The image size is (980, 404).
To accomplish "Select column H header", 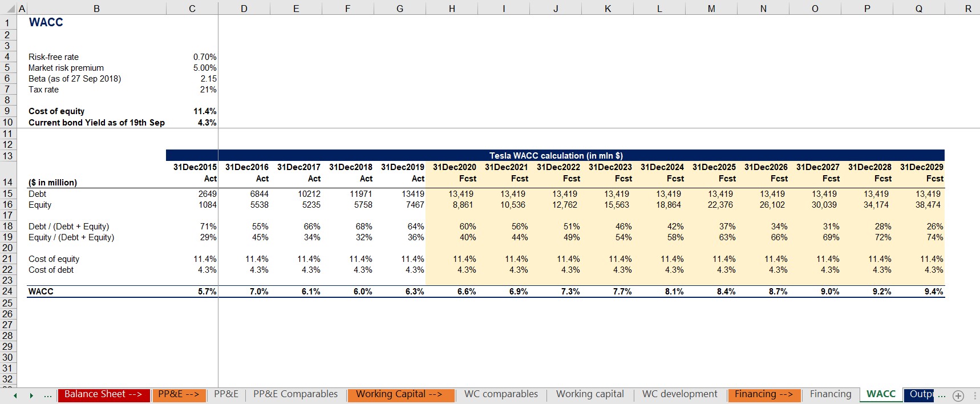I will 452,9.
